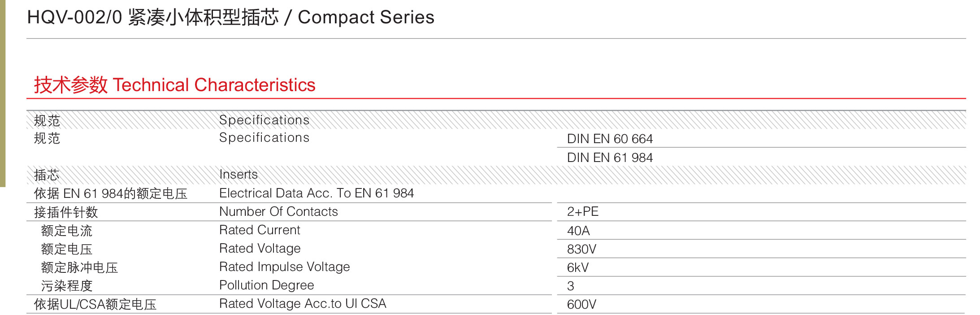Click the hatched Inserts section header
This screenshot has height=315, width=980.
click(496, 175)
